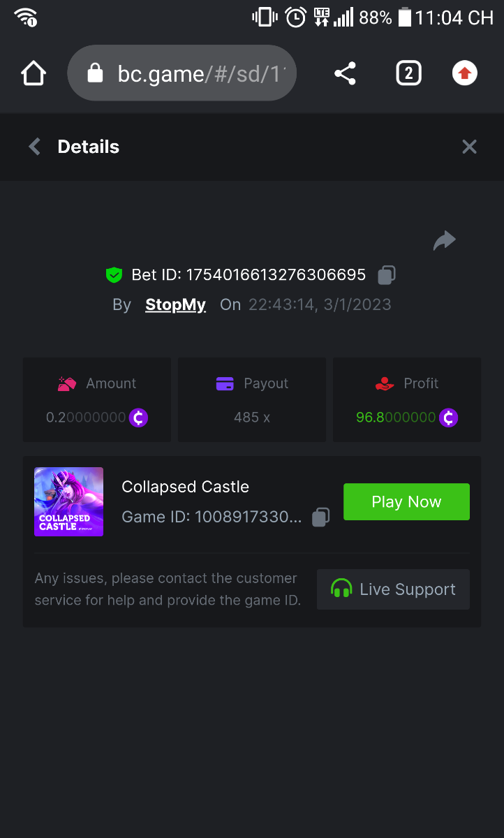The width and height of the screenshot is (504, 838).
Task: Open the tab switcher showing 2 tabs
Action: click(408, 73)
